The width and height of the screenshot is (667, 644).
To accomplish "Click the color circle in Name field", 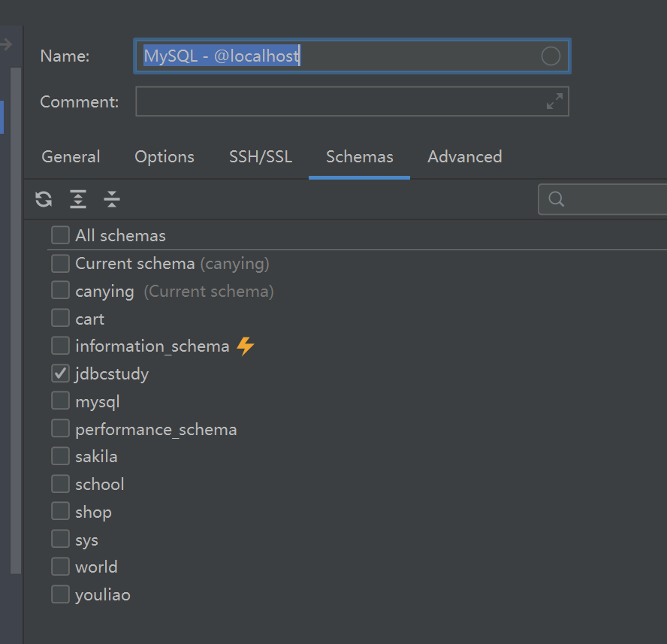I will coord(551,56).
